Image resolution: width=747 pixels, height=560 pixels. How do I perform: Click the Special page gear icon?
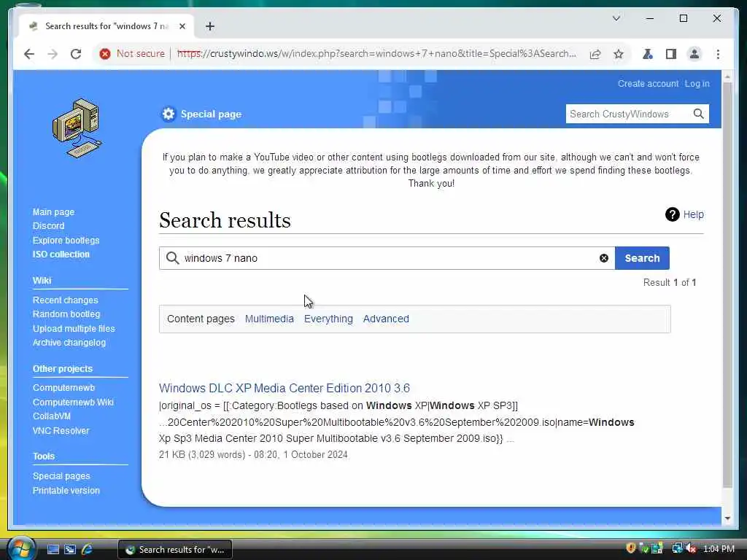169,114
